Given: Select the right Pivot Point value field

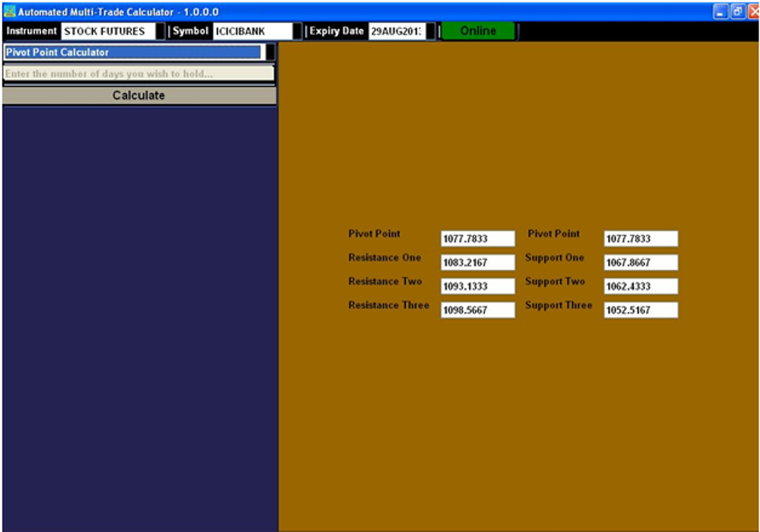Looking at the screenshot, I should point(640,238).
